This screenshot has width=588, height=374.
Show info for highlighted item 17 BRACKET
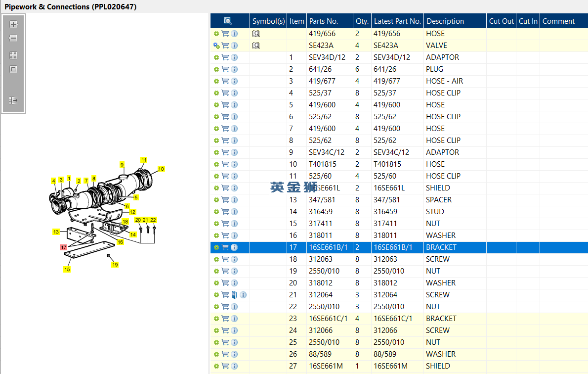[234, 247]
